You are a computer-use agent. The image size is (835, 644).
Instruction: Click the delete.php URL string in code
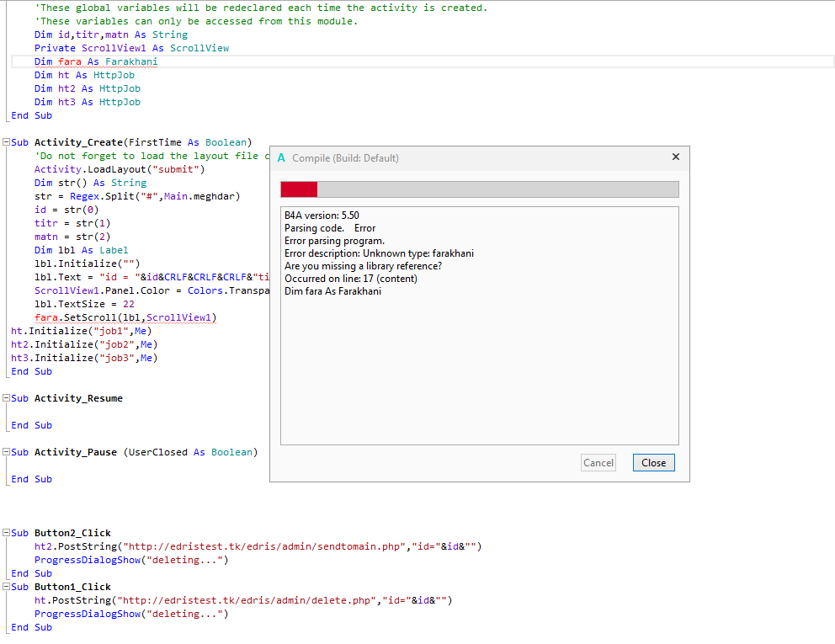point(246,600)
